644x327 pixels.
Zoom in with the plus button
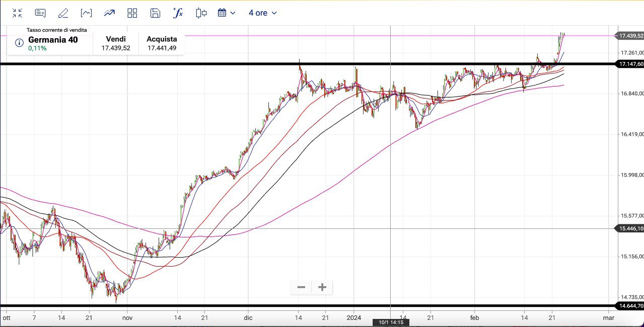pyautogui.click(x=322, y=287)
